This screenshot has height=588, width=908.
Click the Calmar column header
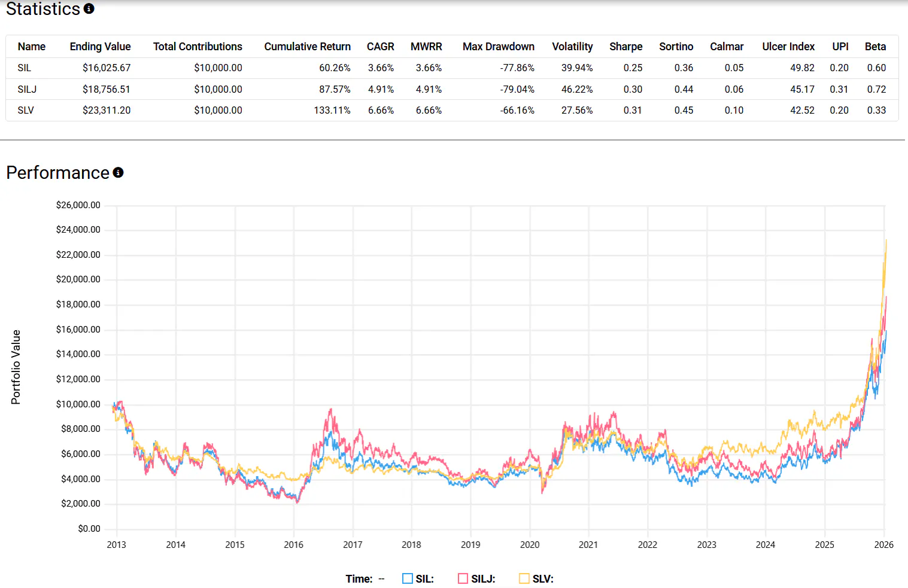coord(727,47)
